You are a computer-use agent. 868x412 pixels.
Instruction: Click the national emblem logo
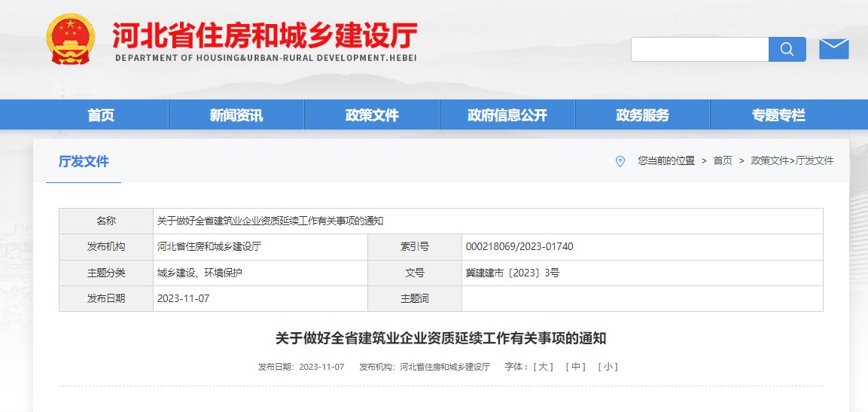(x=71, y=40)
